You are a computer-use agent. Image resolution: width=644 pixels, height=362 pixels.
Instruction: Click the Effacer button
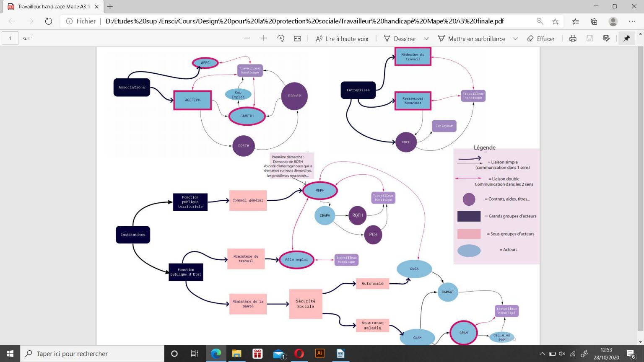pyautogui.click(x=541, y=39)
